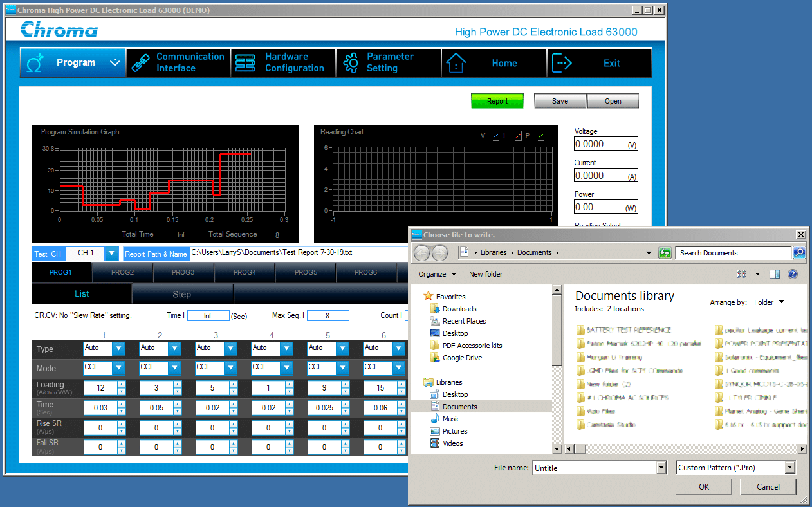Click the Exit arrow icon

562,62
